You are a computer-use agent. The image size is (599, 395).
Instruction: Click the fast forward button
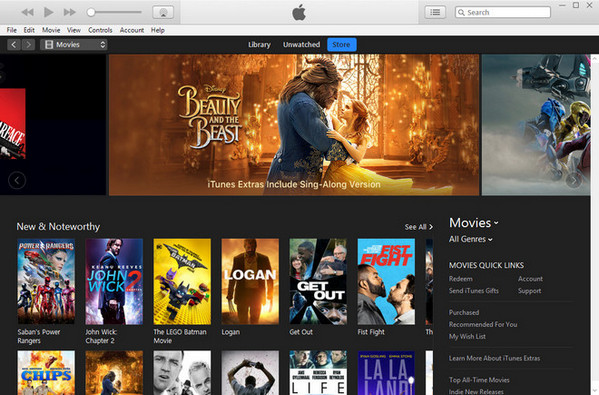pos(69,12)
